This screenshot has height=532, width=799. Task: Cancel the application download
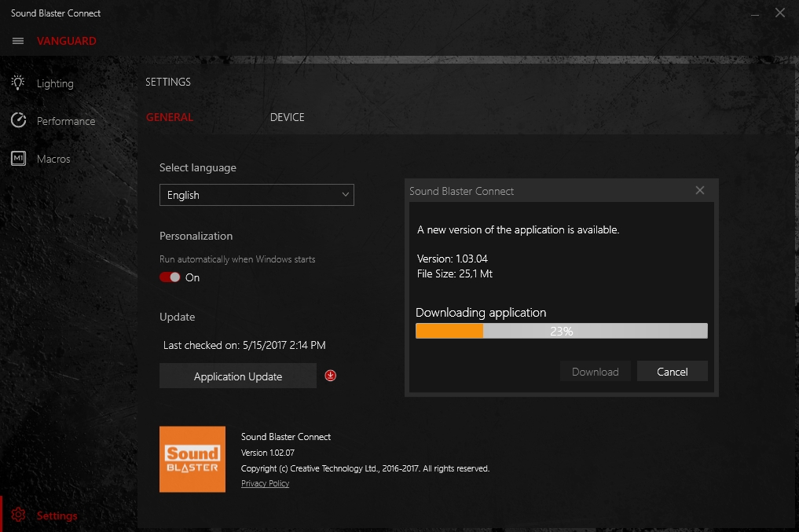[x=672, y=372]
